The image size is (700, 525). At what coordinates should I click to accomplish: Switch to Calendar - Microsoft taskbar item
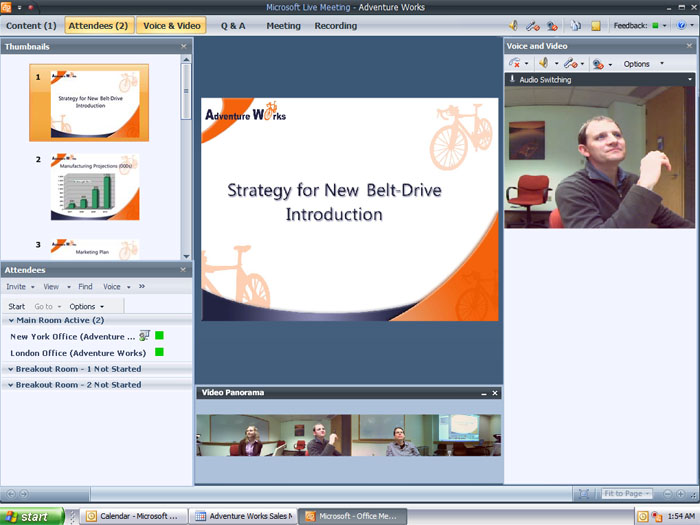[x=133, y=516]
